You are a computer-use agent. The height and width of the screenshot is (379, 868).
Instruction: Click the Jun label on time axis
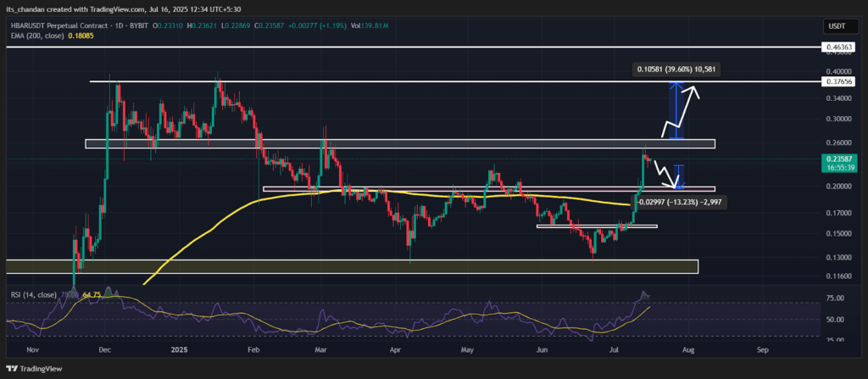[x=542, y=351]
